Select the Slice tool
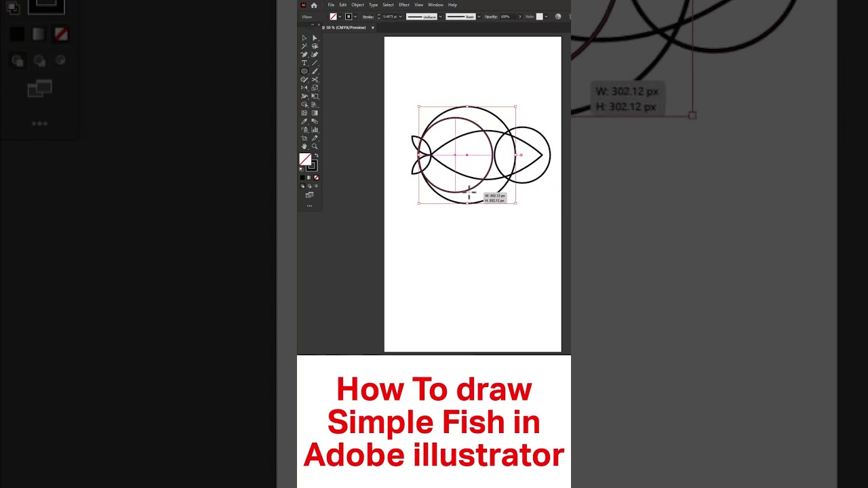Image resolution: width=868 pixels, height=488 pixels. tap(315, 138)
